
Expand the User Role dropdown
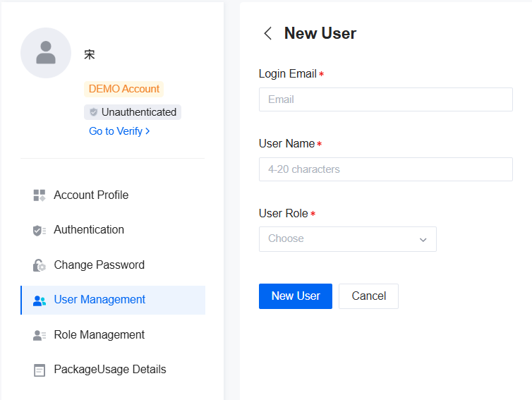click(x=347, y=239)
